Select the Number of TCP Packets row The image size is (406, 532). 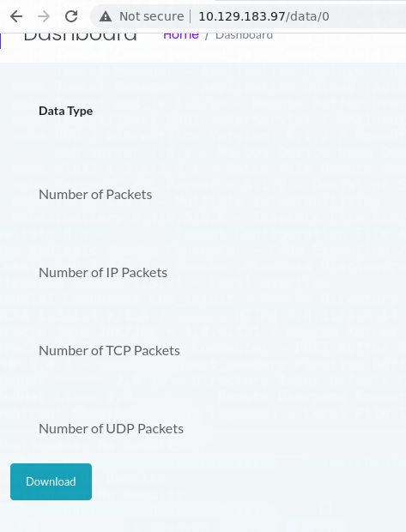pos(109,350)
